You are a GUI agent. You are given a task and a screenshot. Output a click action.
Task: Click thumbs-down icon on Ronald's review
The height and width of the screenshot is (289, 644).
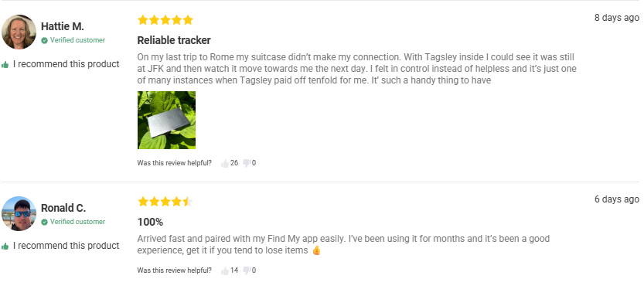247,271
